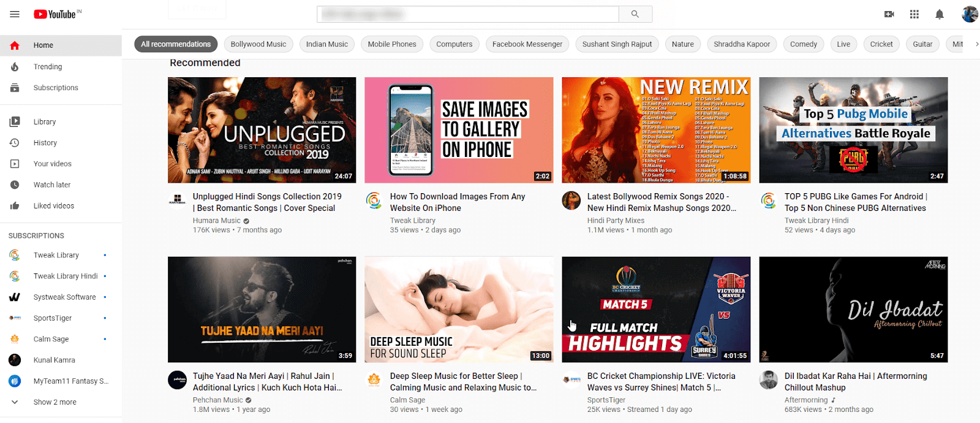
Task: Open the create video camera icon
Action: click(889, 14)
